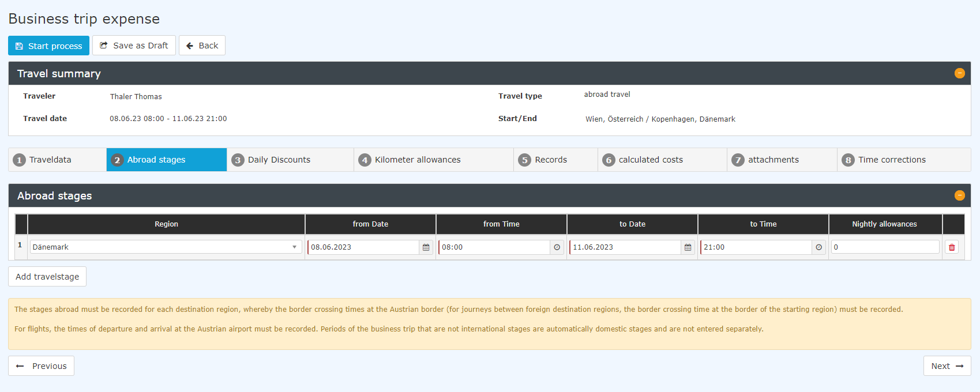Click the travel date range text
The image size is (980, 392).
click(x=168, y=119)
